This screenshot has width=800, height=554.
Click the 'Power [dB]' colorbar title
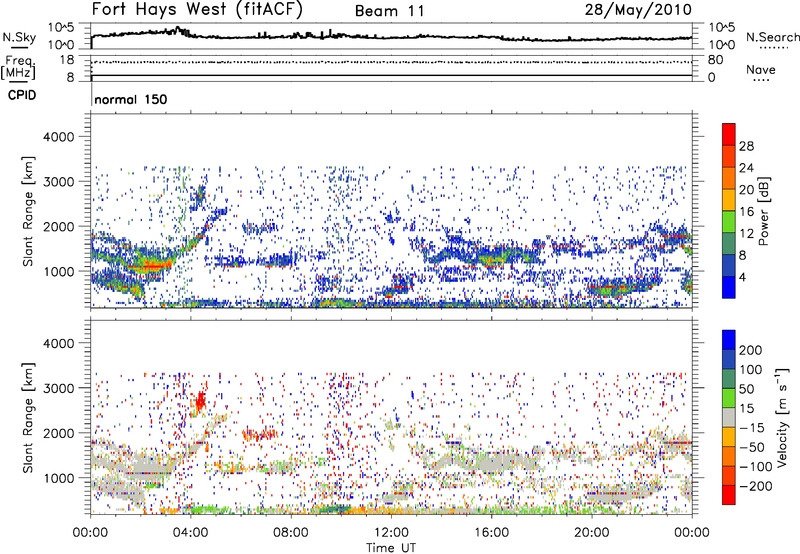click(x=764, y=211)
